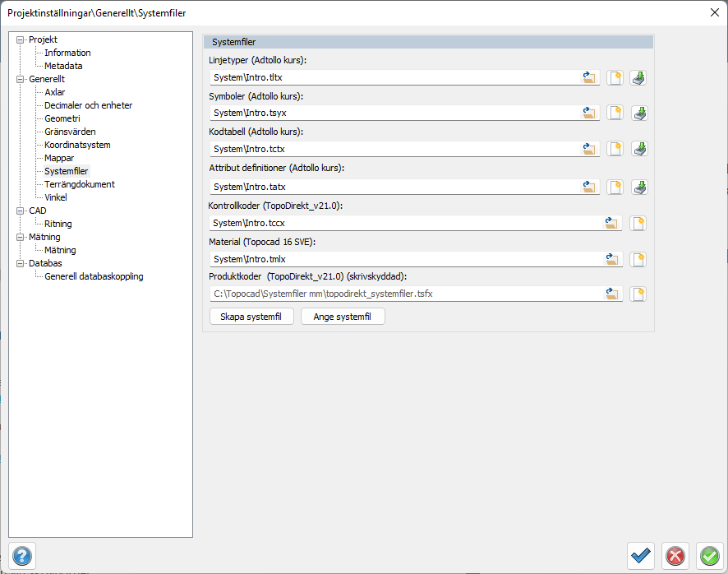Click the blue checkmark apply button
Screen dimensions: 728x574
[641, 556]
